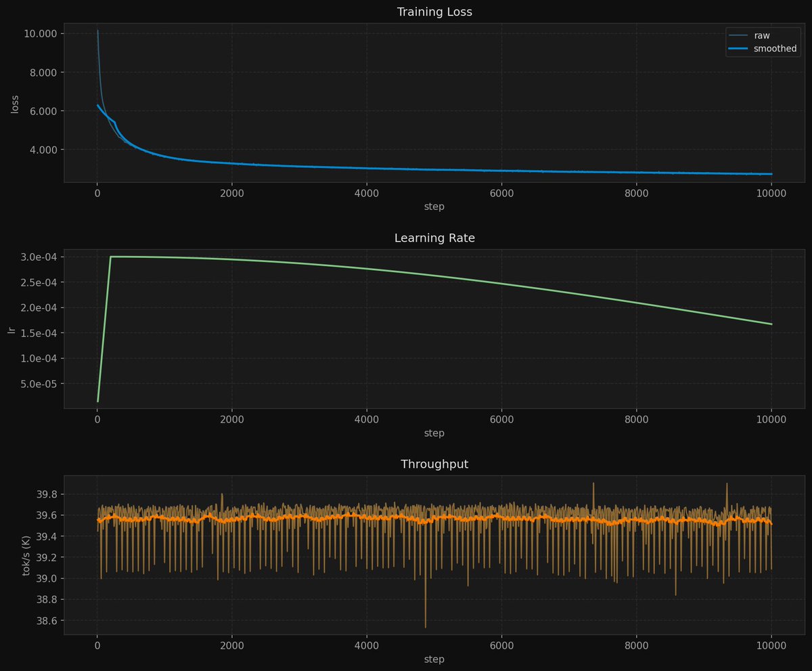Click the "Training Loss" chart title

pos(434,12)
